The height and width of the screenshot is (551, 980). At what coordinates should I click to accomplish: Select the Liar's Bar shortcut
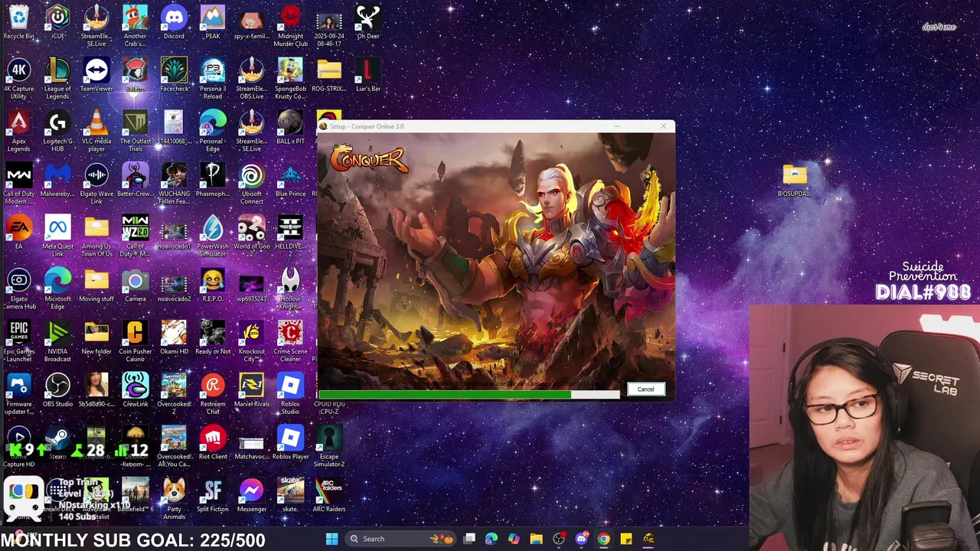pos(367,74)
